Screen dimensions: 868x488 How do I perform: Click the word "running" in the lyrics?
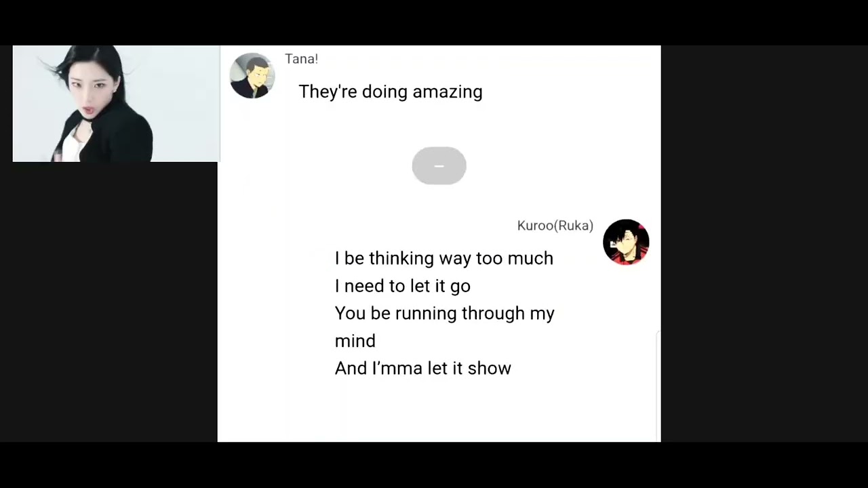tap(426, 314)
